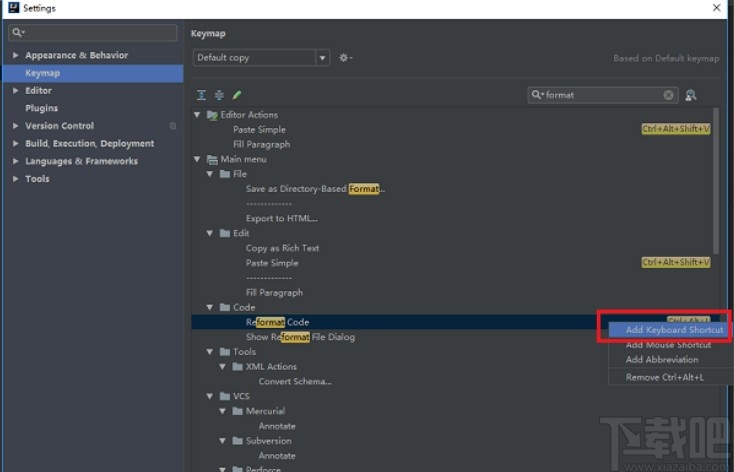Collapse the Code folder in keymap tree
This screenshot has width=734, height=472.
211,307
